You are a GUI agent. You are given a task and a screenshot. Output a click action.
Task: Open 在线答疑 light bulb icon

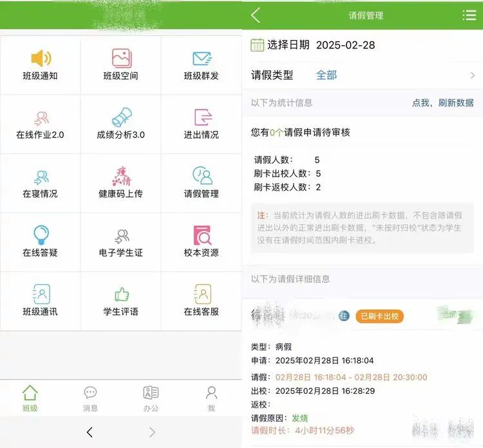[41, 235]
